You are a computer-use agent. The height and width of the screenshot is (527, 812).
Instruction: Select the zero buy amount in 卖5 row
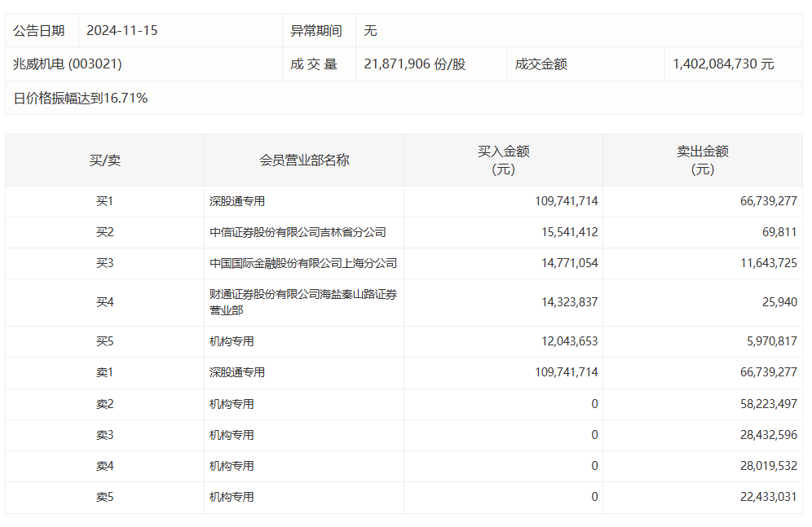(x=594, y=497)
